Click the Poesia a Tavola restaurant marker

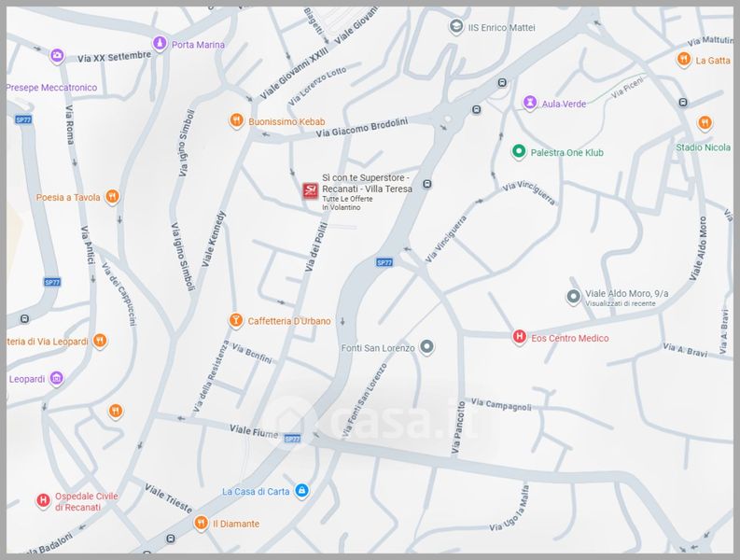112,196
